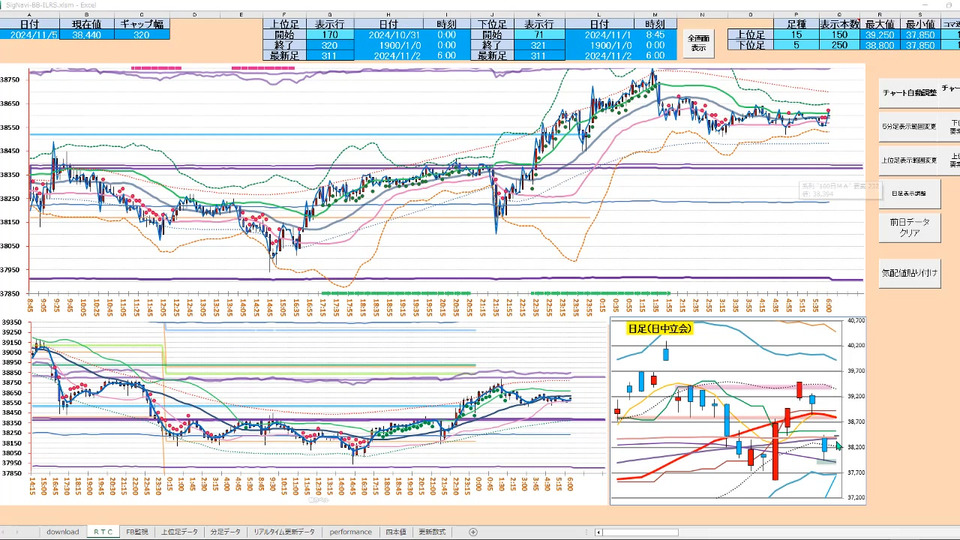Image resolution: width=960 pixels, height=540 pixels.
Task: Open the 分足データ sheet tab
Action: (225, 532)
